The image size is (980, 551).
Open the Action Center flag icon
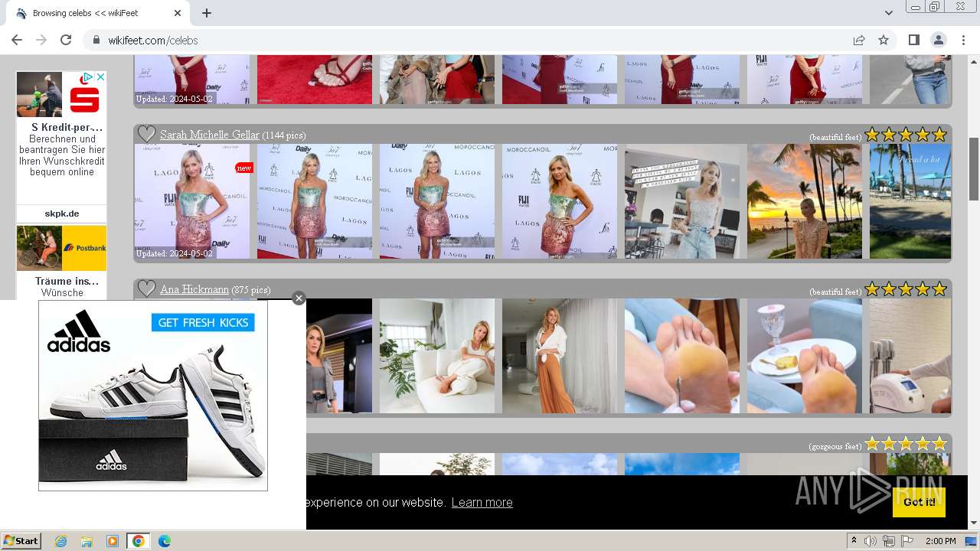pos(906,541)
